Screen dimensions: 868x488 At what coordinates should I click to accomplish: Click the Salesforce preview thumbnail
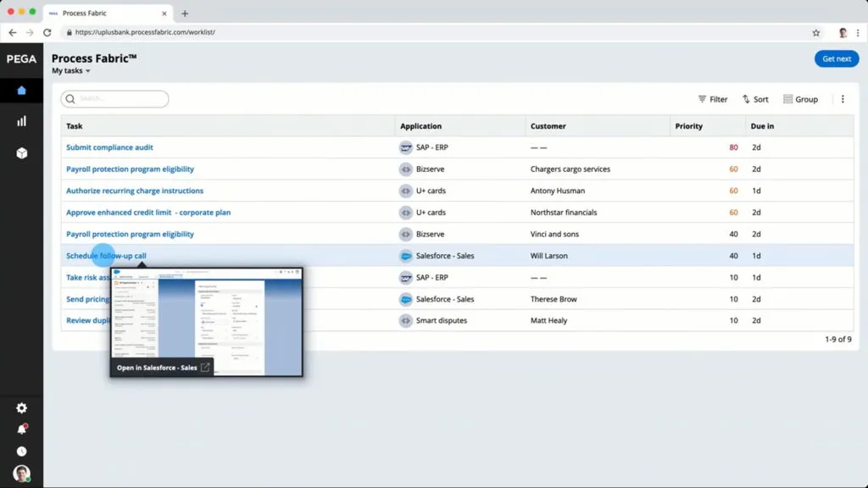point(207,322)
